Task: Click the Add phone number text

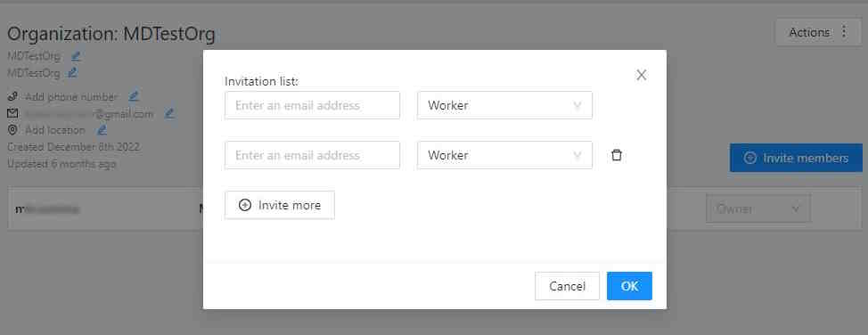Action: point(71,97)
